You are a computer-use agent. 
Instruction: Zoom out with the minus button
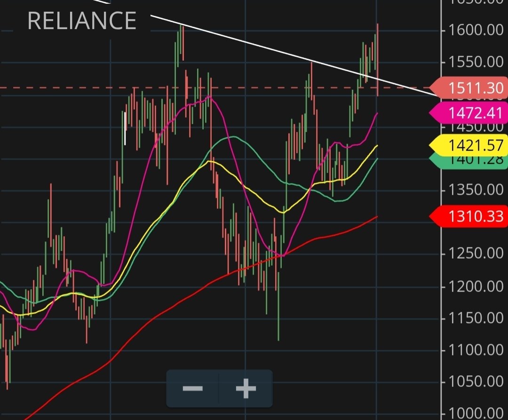click(192, 388)
